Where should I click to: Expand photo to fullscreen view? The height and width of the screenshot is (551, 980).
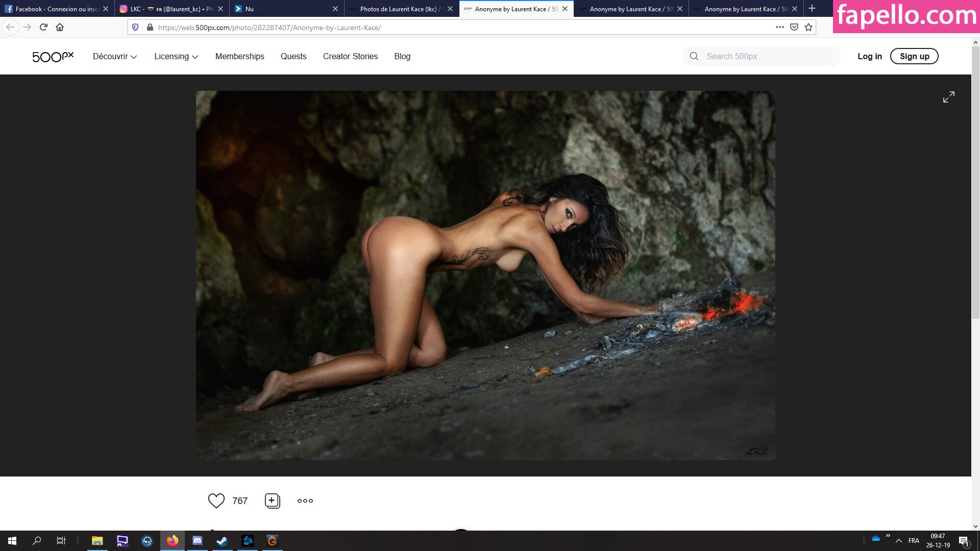948,97
